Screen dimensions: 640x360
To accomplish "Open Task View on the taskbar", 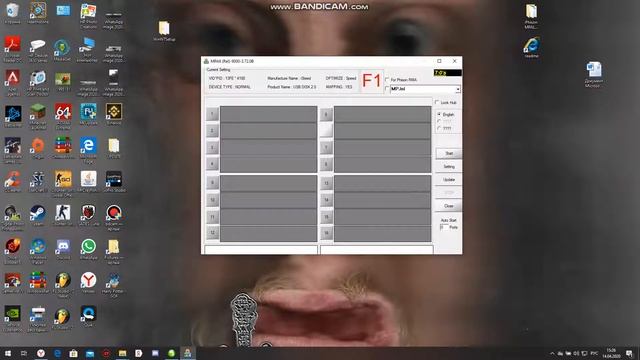I will pyautogui.click(x=24, y=353).
